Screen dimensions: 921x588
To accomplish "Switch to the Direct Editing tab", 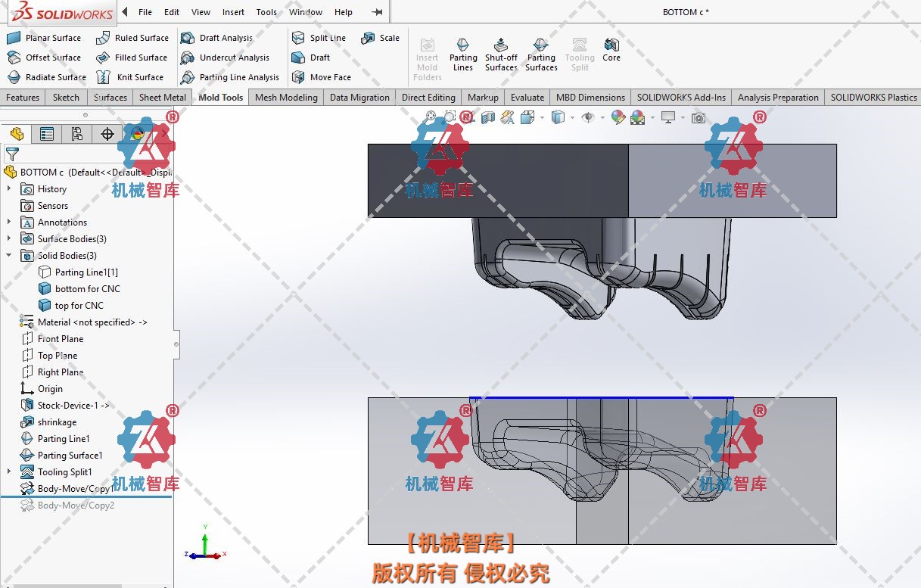I will click(x=428, y=97).
